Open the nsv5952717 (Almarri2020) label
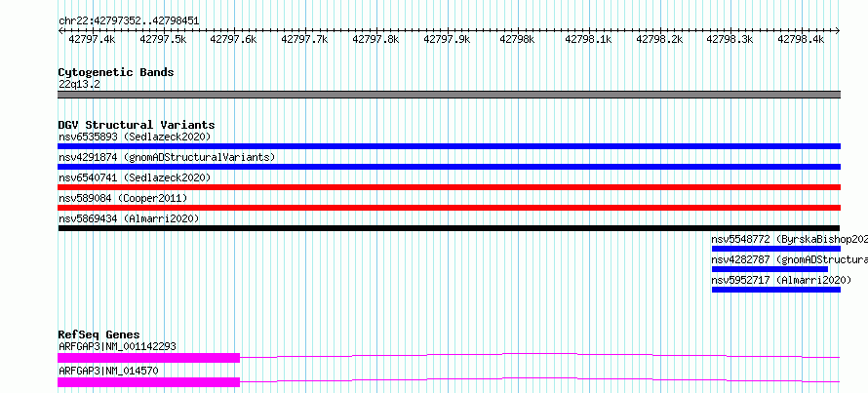This screenshot has width=868, height=393. click(x=781, y=280)
